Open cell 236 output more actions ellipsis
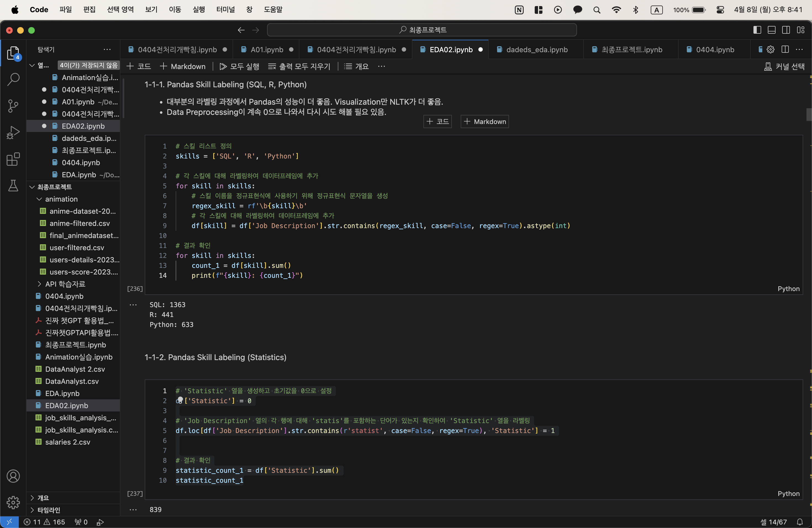Screen dimensions: 812x528 pyautogui.click(x=133, y=305)
